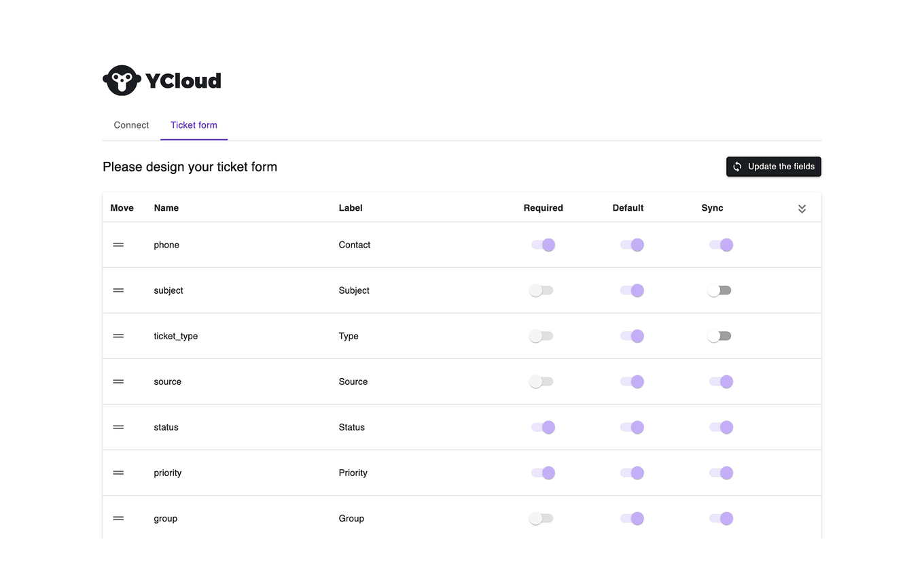This screenshot has width=924, height=578.
Task: Select the Priority label cell
Action: [x=353, y=473]
